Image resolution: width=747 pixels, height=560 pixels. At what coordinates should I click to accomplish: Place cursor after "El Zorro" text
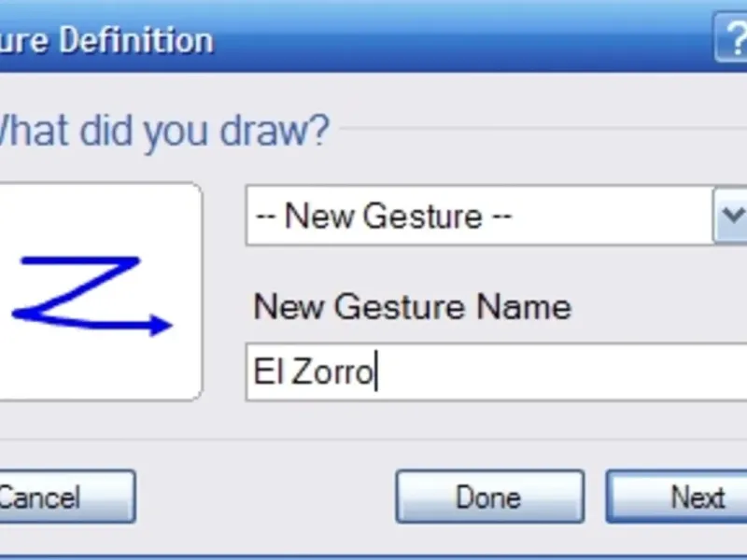tap(375, 372)
